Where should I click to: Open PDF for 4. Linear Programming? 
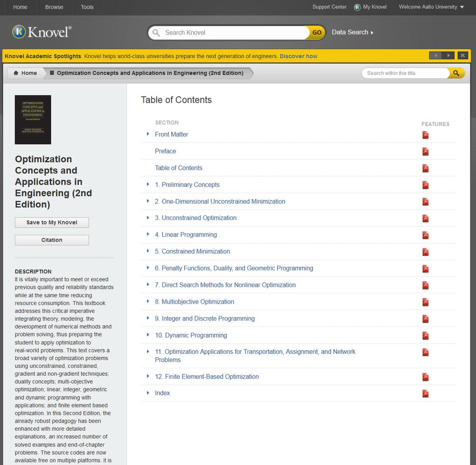425,235
